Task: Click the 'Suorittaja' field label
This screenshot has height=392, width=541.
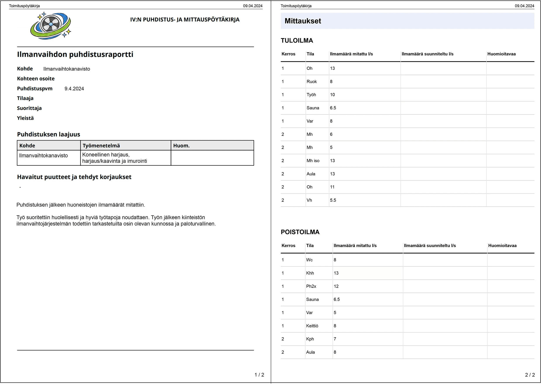Action: click(29, 108)
